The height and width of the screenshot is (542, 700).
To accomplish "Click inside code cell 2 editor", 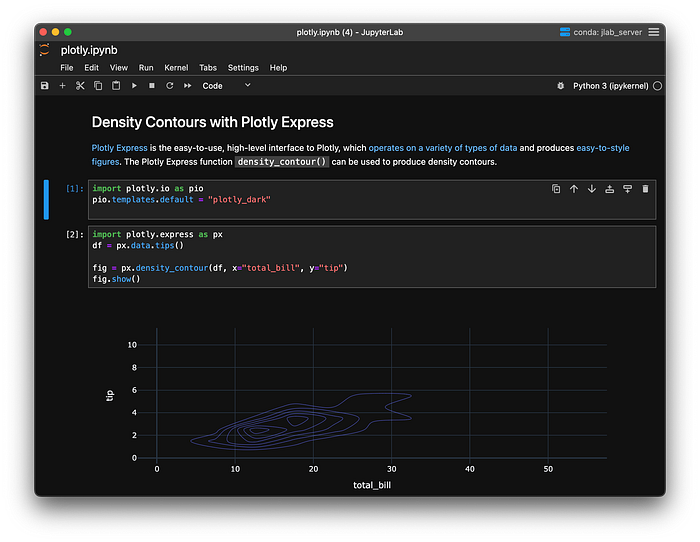I will click(372, 257).
